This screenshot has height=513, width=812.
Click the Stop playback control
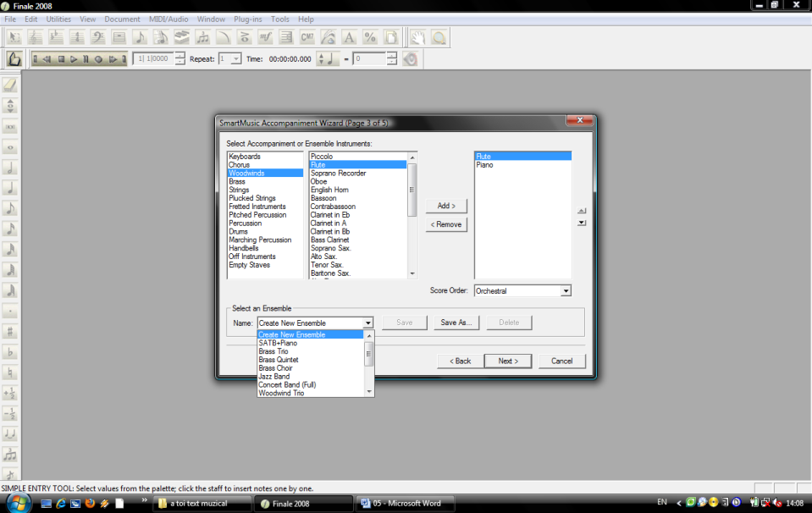(x=61, y=59)
